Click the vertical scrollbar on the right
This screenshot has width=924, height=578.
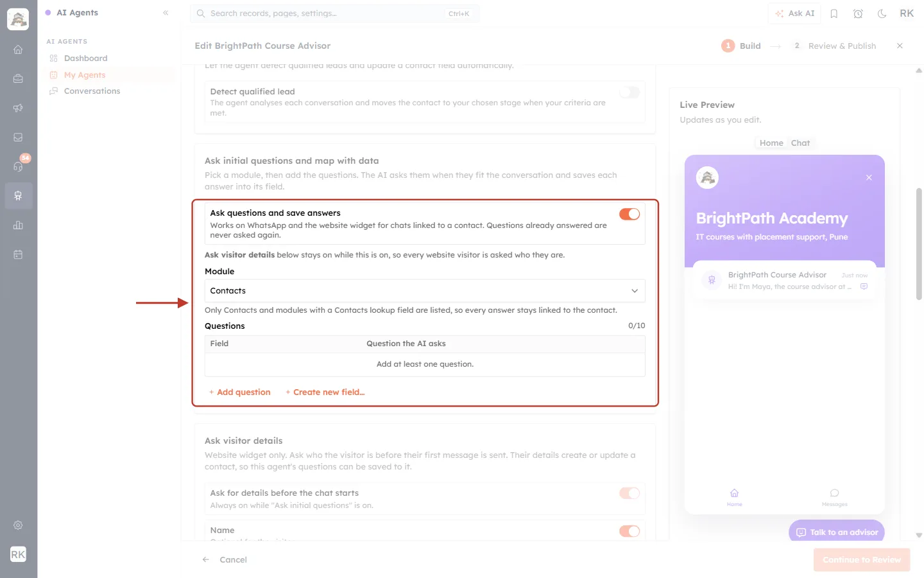919,244
